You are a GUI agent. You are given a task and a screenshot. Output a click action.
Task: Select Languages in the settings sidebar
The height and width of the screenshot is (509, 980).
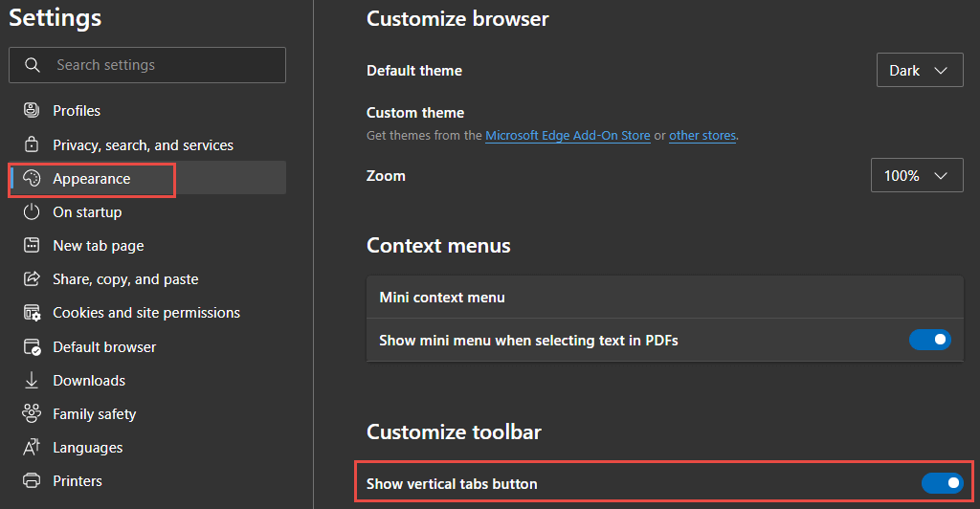click(x=87, y=448)
